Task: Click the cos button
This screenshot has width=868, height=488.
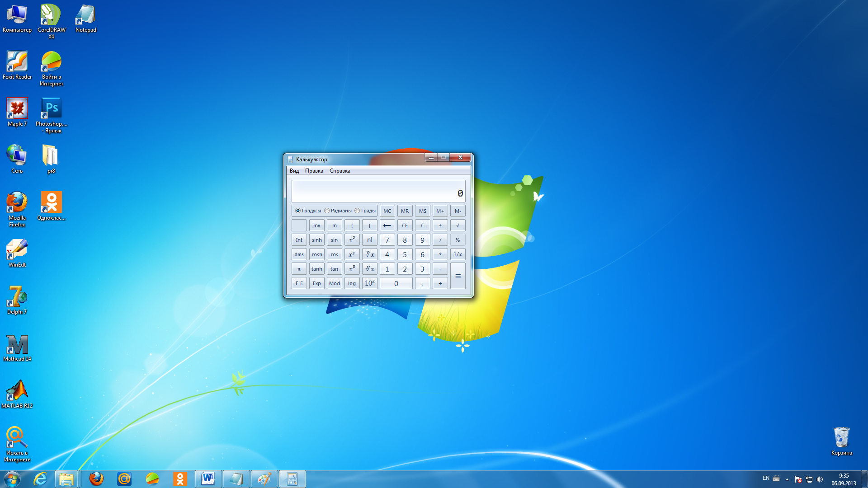Action: (x=334, y=254)
